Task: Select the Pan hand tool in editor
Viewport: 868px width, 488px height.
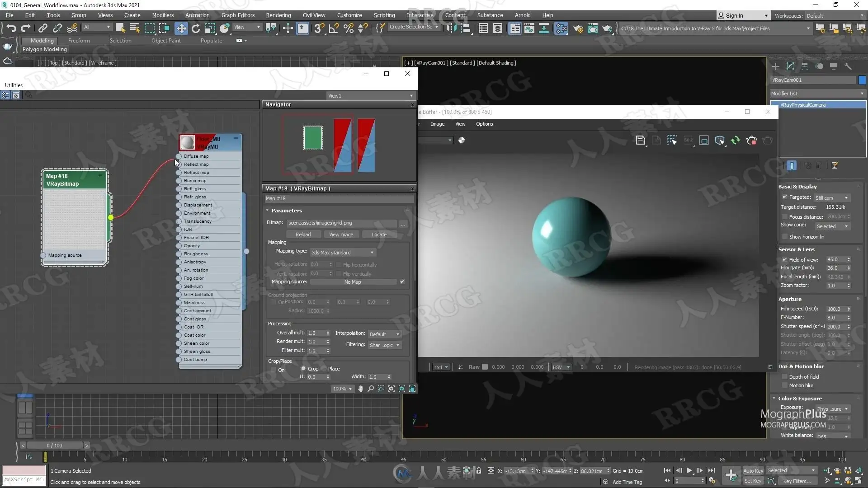Action: point(360,389)
